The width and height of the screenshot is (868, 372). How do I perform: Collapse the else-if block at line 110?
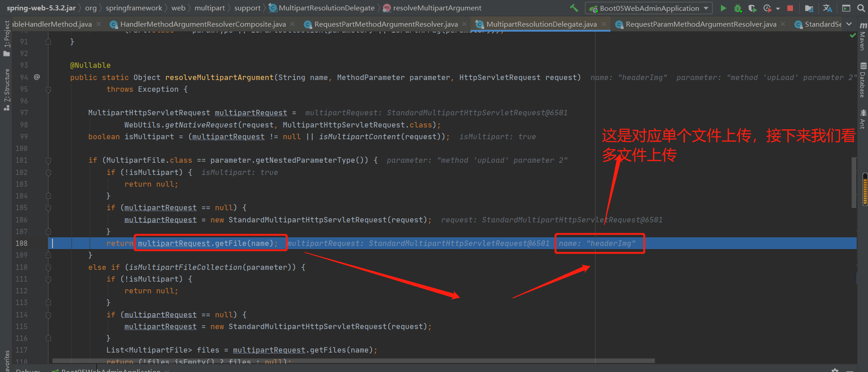[48, 267]
